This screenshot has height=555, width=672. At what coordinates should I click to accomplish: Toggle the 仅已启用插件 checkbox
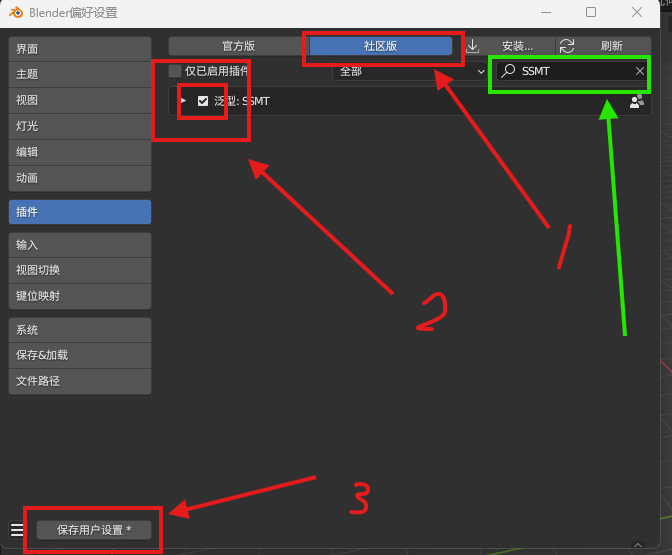175,71
